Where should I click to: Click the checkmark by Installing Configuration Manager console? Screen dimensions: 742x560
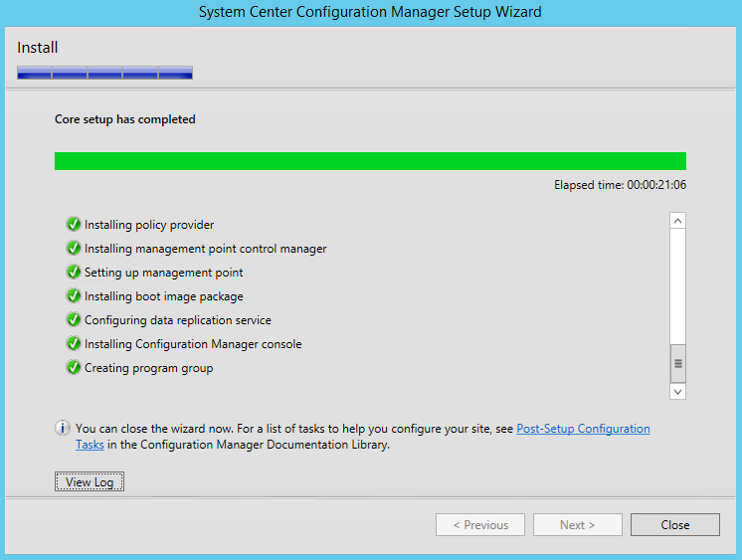click(74, 343)
